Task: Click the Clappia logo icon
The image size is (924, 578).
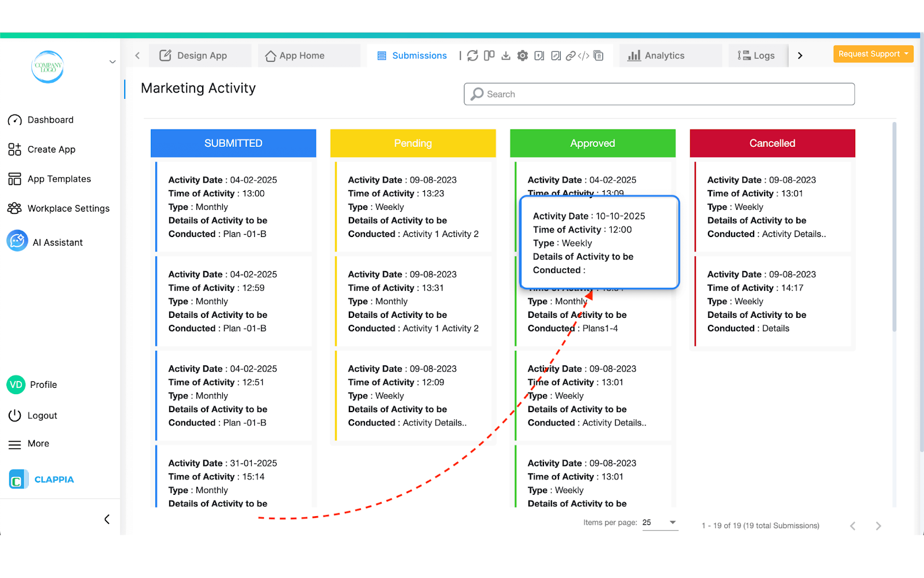Action: 18,479
